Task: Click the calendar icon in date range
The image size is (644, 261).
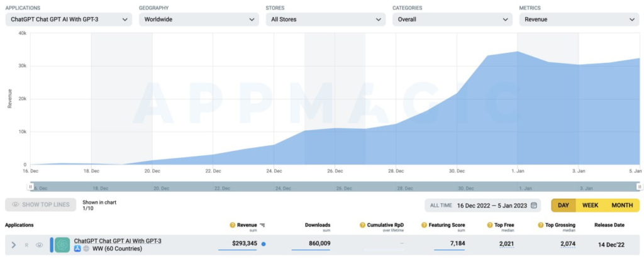Action: [x=533, y=205]
